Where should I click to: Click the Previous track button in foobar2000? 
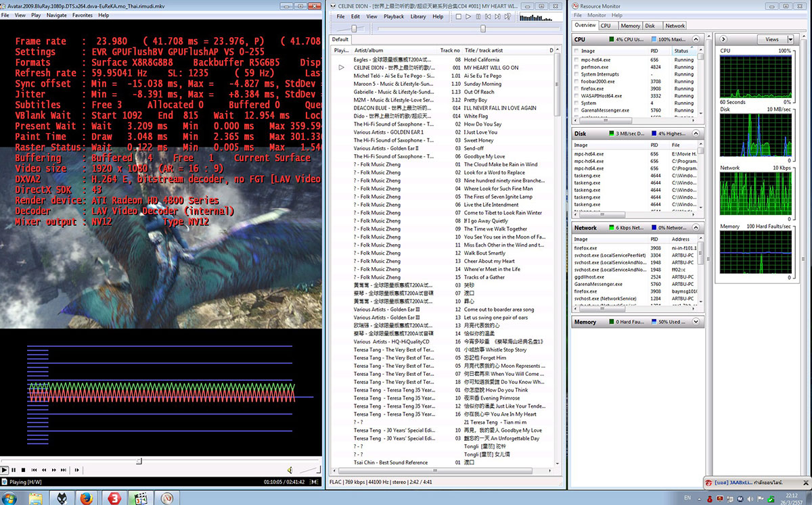coord(489,16)
